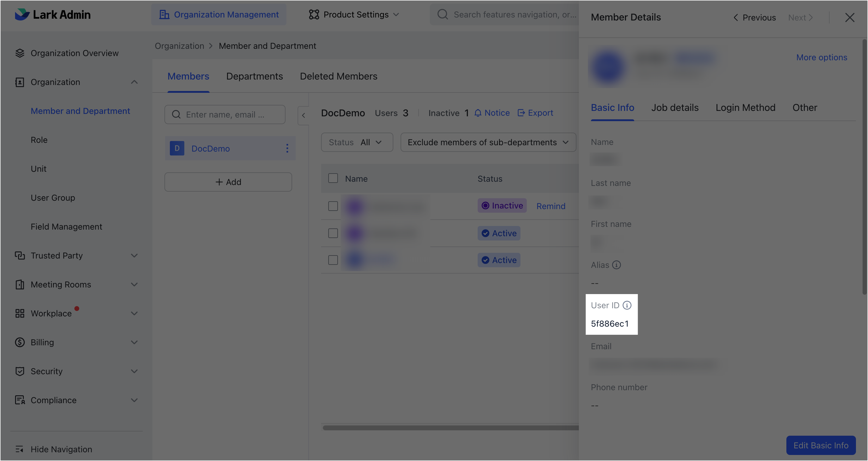Expand the Trusted Party section chevron
Screen dimensions: 868x461
[x=134, y=256]
